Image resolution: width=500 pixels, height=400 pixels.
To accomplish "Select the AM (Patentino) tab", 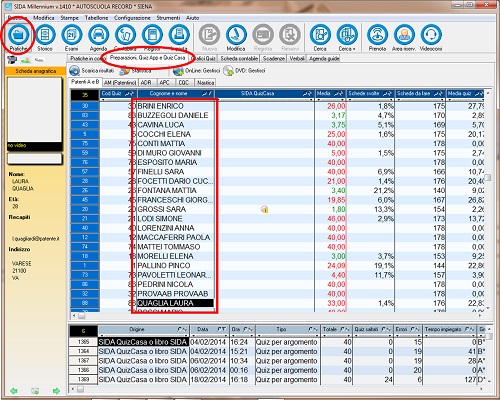I will point(120,82).
